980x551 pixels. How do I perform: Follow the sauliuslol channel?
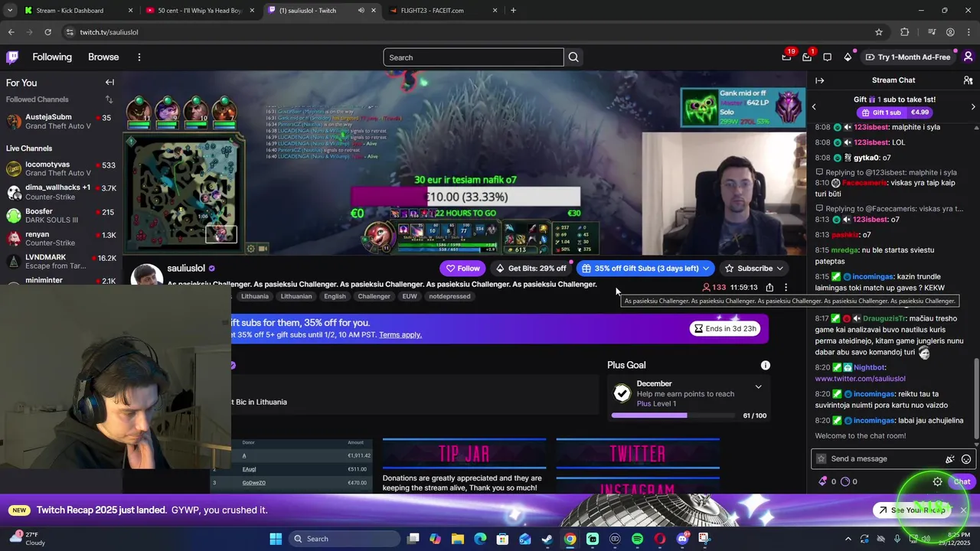point(462,269)
